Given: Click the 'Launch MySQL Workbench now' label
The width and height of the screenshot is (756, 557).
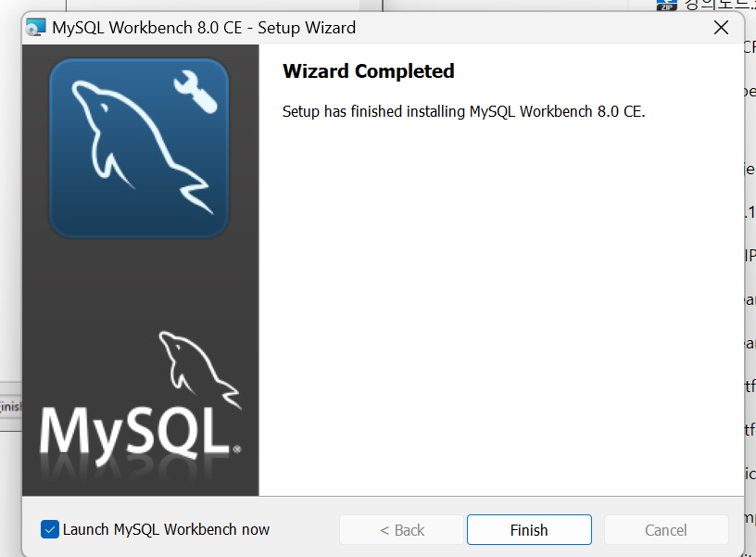Looking at the screenshot, I should tap(166, 529).
